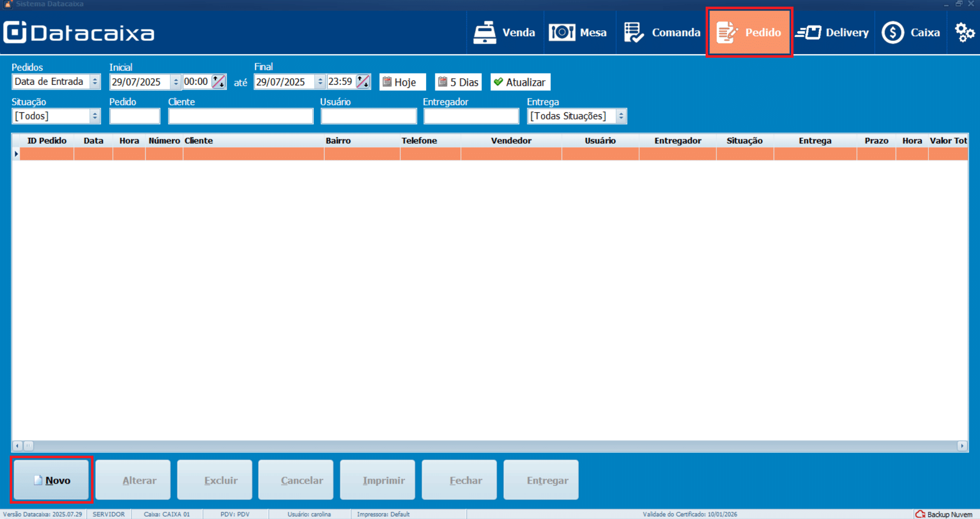Expand the Pedidos date type dropdown
The image size is (980, 519).
click(95, 82)
